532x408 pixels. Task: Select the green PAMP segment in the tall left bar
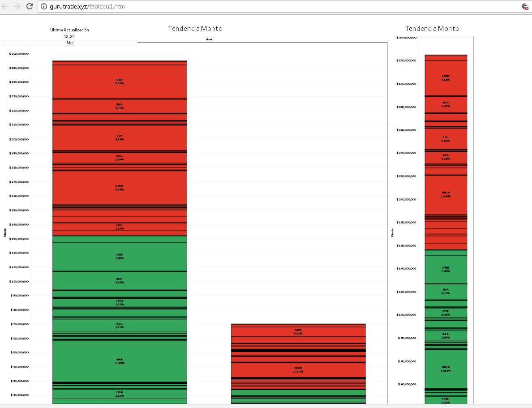120,361
